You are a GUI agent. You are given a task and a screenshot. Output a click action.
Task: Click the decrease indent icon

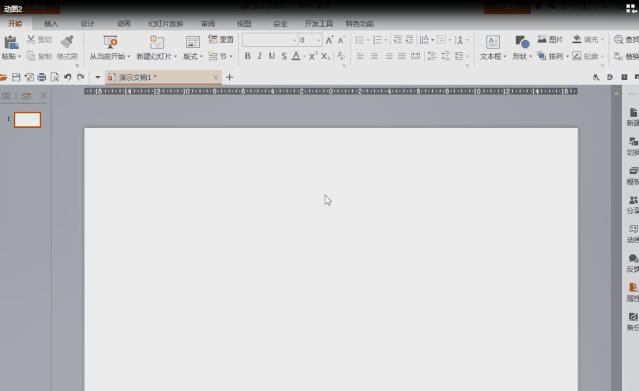pyautogui.click(x=397, y=40)
